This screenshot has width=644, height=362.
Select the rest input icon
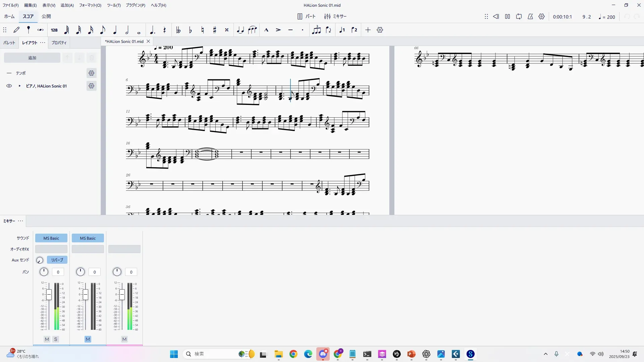164,30
